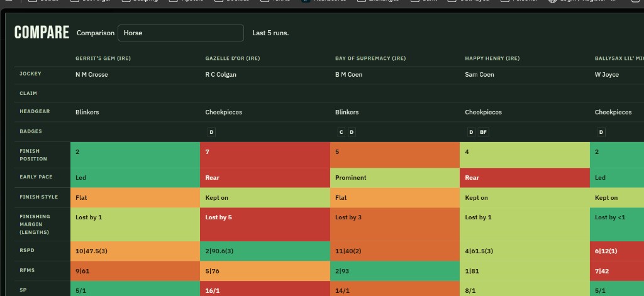Click Led early pace for Gerrit's Gem
Screen dimensions: 644x296
pyautogui.click(x=135, y=178)
